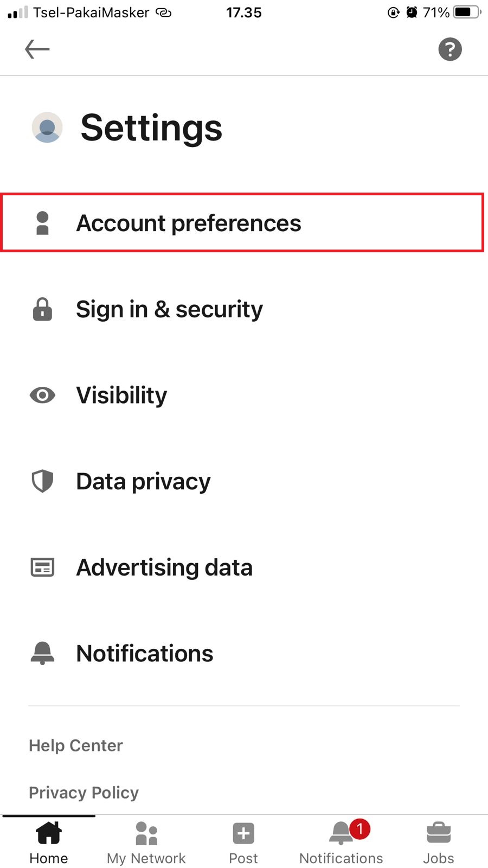Create a new post via Post tab
Image resolution: width=488 pixels, height=868 pixels.
pyautogui.click(x=243, y=843)
